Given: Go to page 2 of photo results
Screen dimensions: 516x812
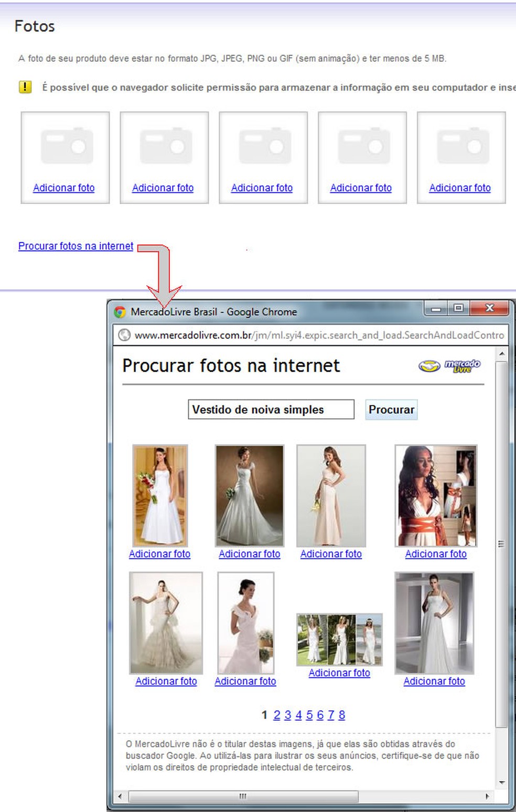Looking at the screenshot, I should point(276,714).
